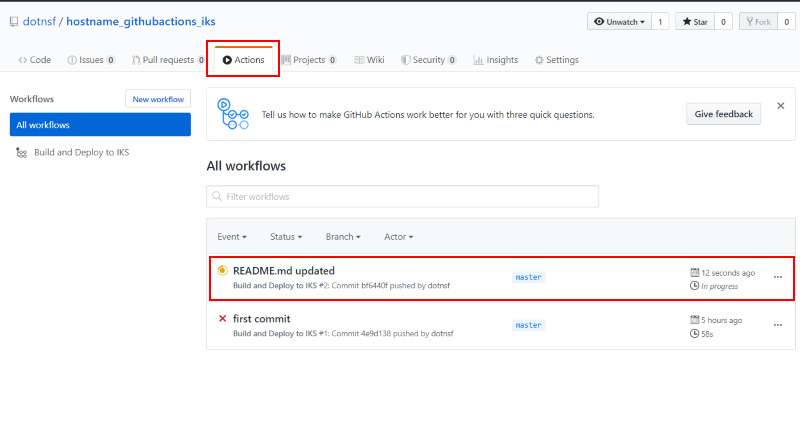The height and width of the screenshot is (434, 800).
Task: Click calendar icon beside 5 hours ago
Action: click(x=694, y=320)
